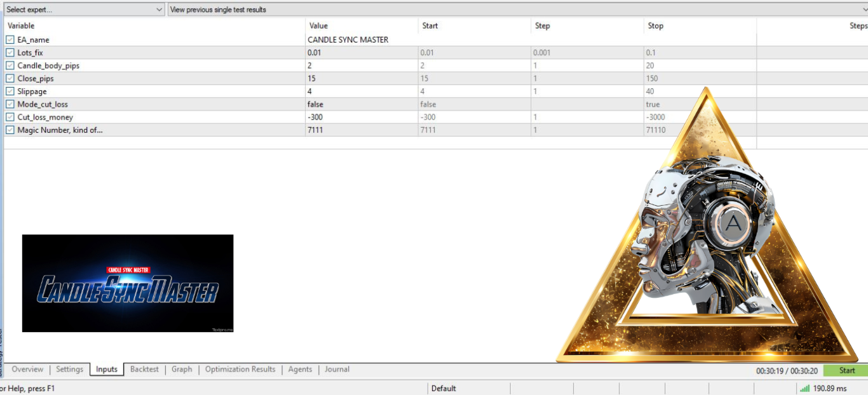Open the Journal tab

click(x=337, y=370)
